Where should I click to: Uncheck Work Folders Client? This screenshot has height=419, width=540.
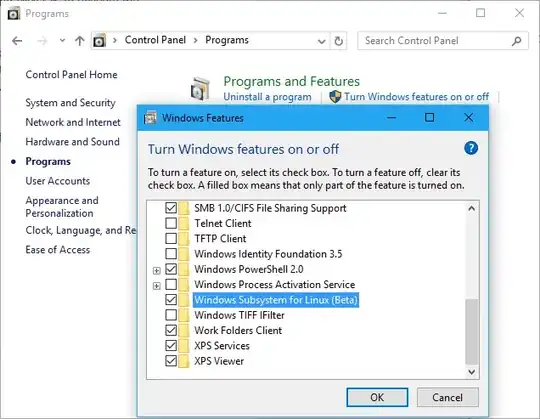171,331
